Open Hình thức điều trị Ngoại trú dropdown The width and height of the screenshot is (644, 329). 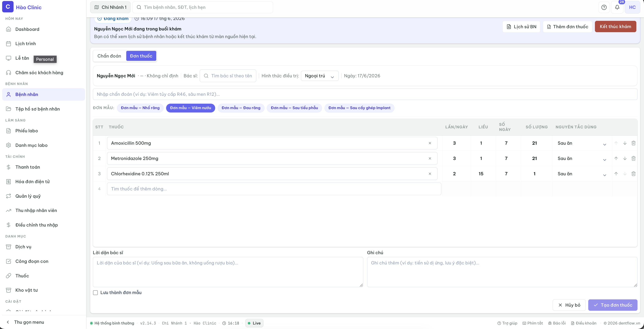pos(319,76)
